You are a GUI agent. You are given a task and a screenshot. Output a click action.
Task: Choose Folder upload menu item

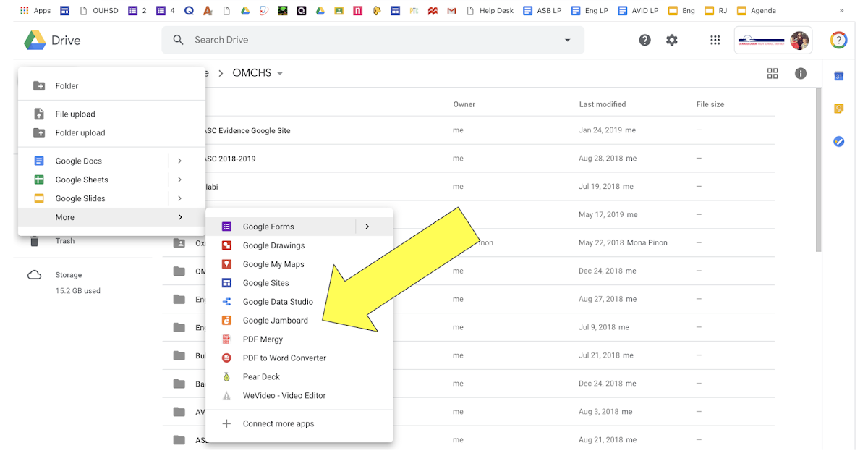pyautogui.click(x=111, y=132)
